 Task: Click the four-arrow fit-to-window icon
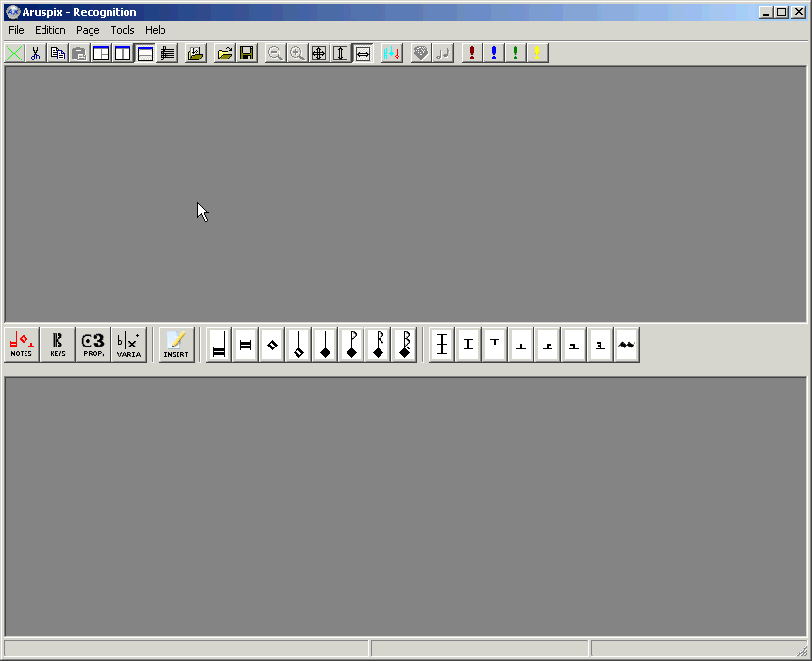pyautogui.click(x=318, y=54)
